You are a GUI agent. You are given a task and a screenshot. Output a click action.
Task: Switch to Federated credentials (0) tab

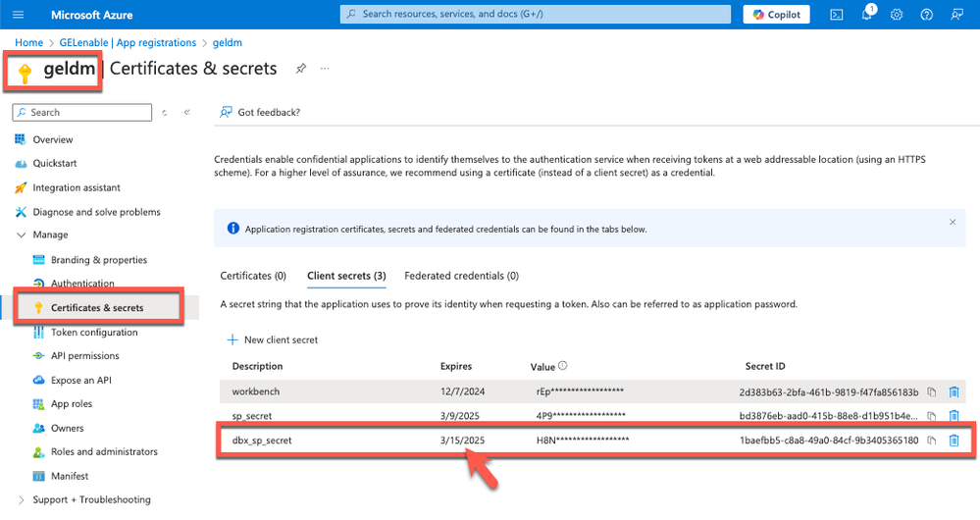461,277
